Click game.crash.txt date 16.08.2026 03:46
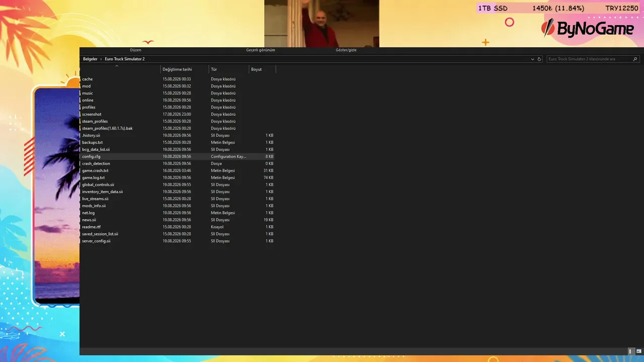 pyautogui.click(x=177, y=170)
